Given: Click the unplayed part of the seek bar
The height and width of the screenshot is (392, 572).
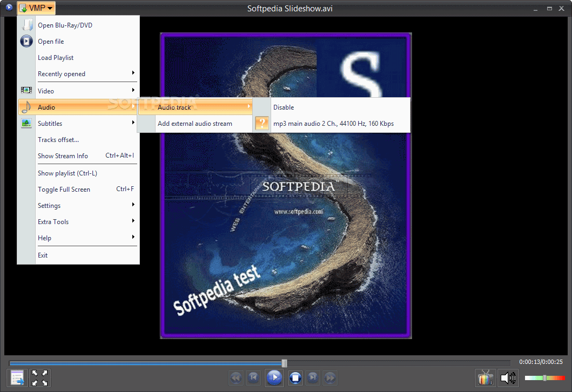Looking at the screenshot, I should pos(399,363).
